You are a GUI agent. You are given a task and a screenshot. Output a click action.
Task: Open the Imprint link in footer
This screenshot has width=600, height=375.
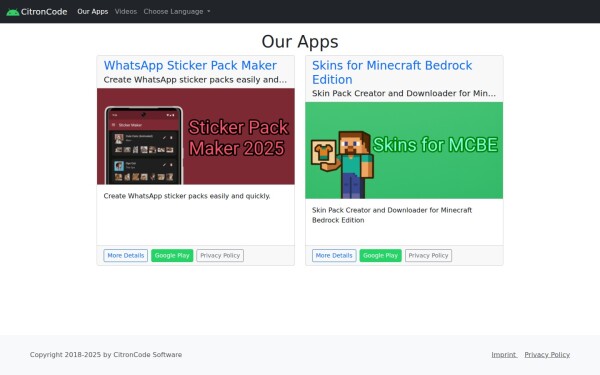pos(504,355)
